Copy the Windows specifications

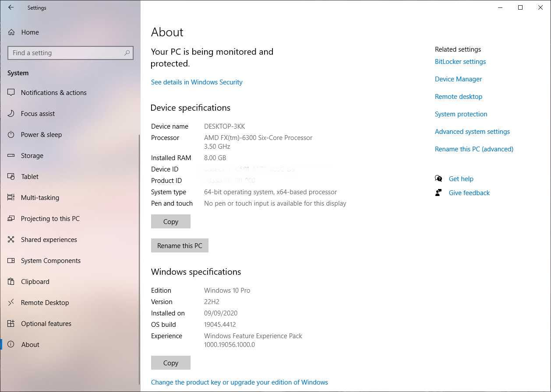point(171,363)
